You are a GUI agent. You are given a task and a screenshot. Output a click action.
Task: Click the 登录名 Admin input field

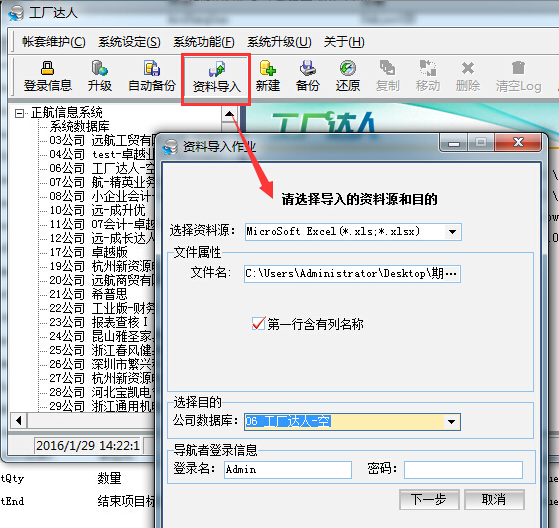click(x=288, y=470)
